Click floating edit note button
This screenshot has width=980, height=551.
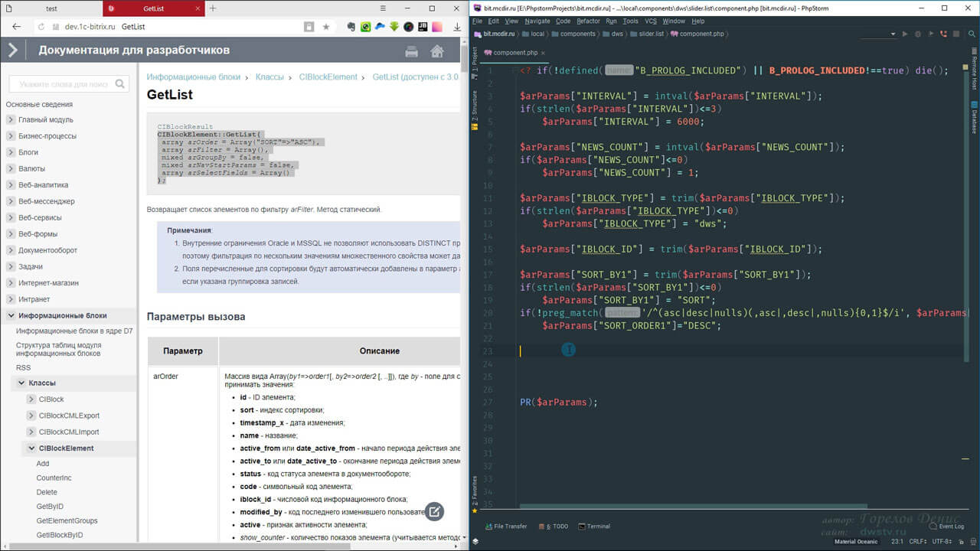[x=434, y=511]
